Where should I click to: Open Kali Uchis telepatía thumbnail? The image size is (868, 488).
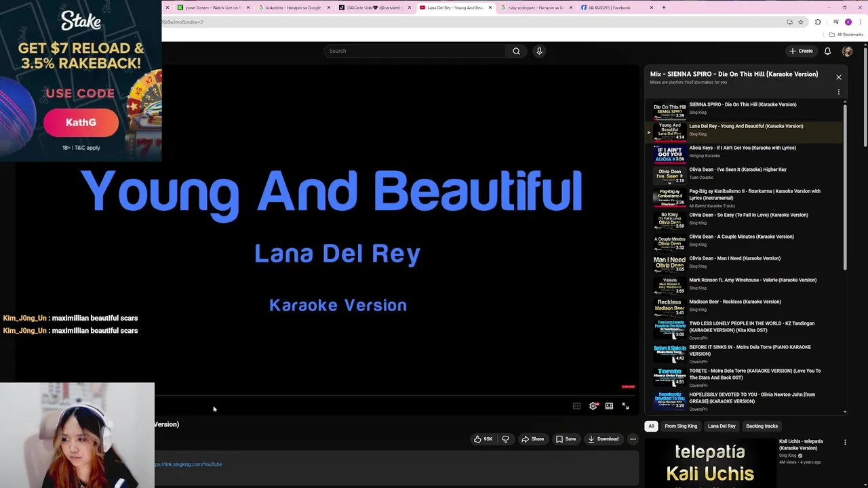710,463
